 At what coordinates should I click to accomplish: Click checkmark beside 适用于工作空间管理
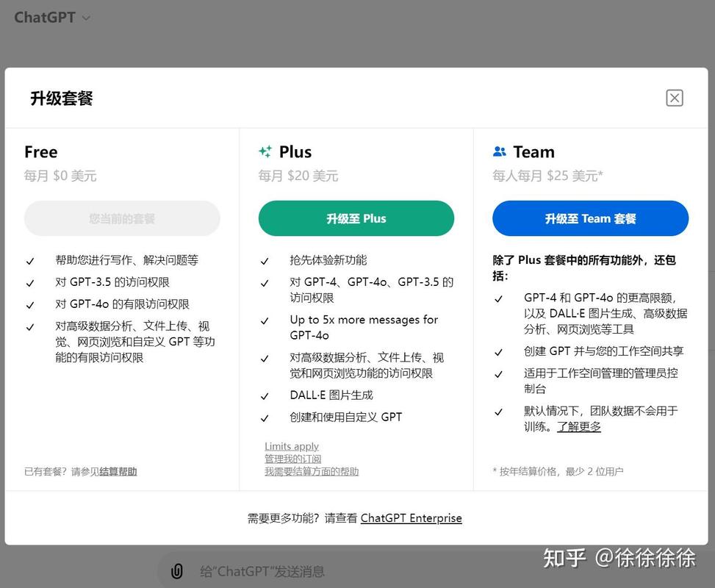click(498, 375)
